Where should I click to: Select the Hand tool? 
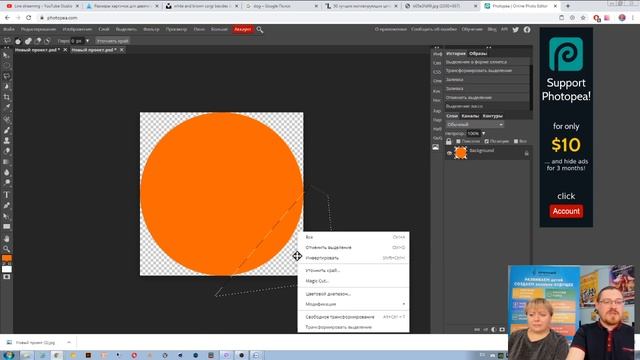coord(6,239)
